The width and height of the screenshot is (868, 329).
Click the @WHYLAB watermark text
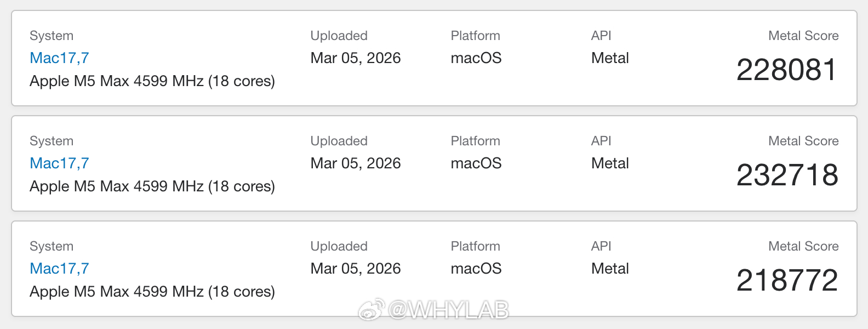[x=448, y=311]
